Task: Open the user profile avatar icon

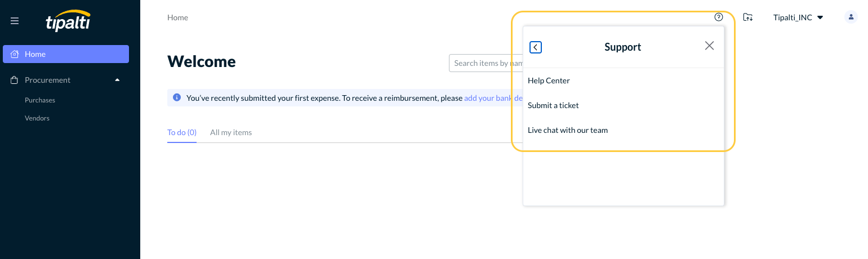Action: [x=851, y=17]
